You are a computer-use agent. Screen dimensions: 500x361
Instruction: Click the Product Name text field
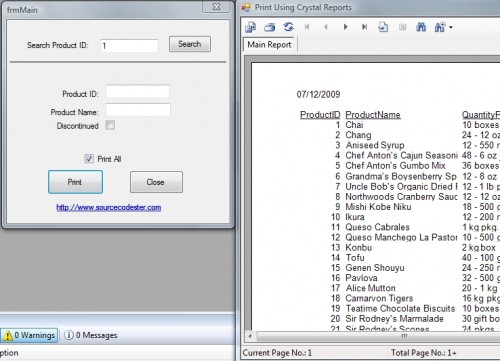tap(138, 110)
